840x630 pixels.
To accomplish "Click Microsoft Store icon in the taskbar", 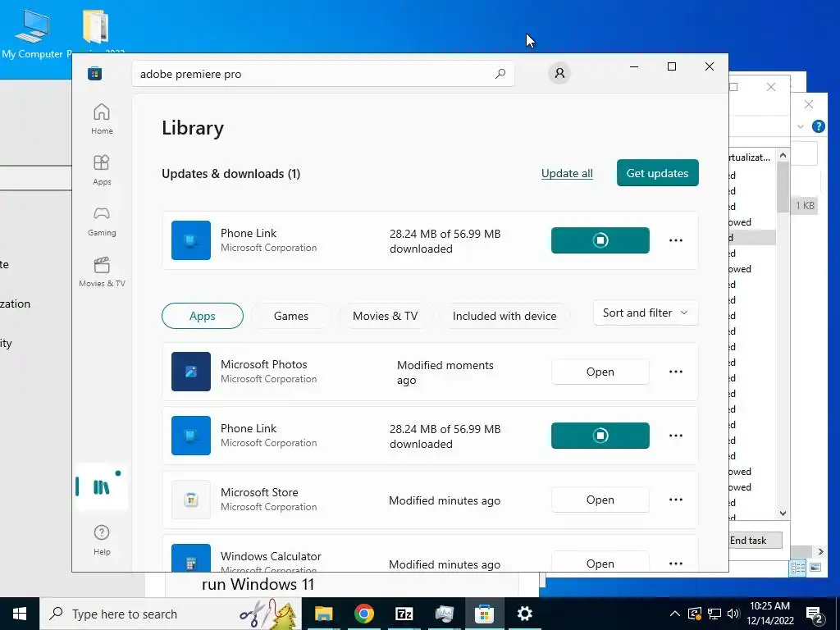I will pos(484,614).
